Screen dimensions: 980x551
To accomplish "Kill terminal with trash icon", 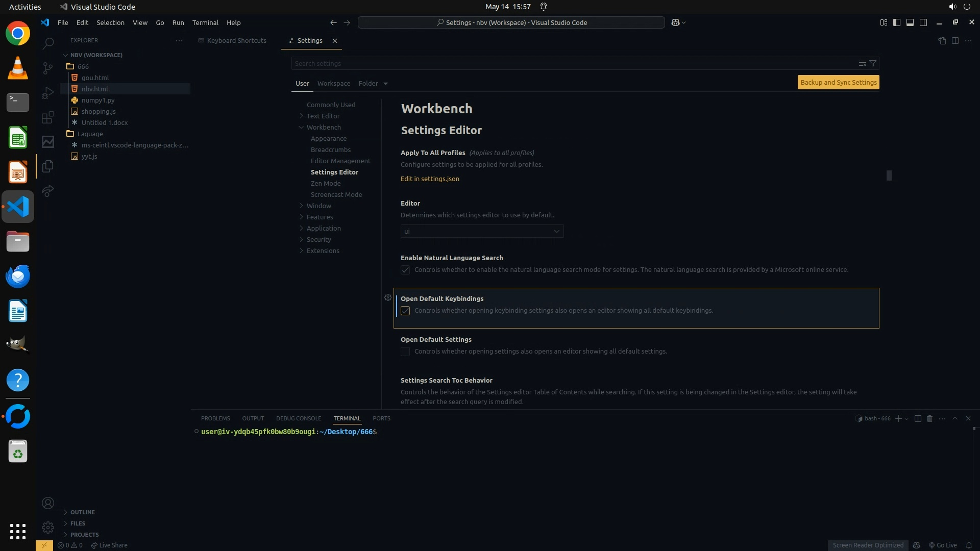I will 929,418.
